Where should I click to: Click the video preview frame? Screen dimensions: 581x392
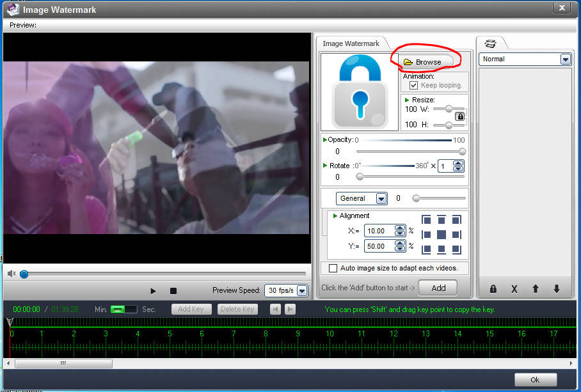click(x=156, y=147)
